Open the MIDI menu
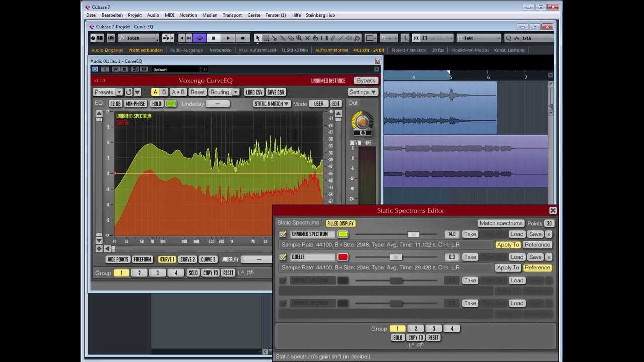Screen dimensions: 644x362 [169, 15]
